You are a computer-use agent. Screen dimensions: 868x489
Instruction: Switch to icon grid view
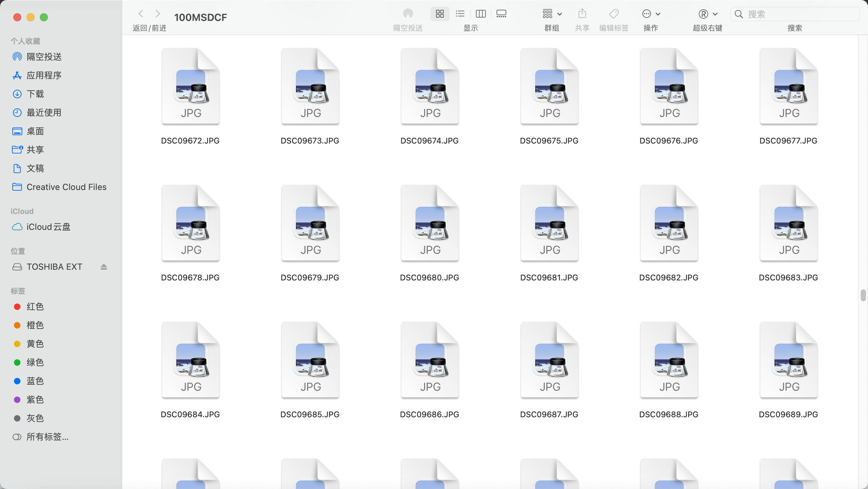pos(440,14)
